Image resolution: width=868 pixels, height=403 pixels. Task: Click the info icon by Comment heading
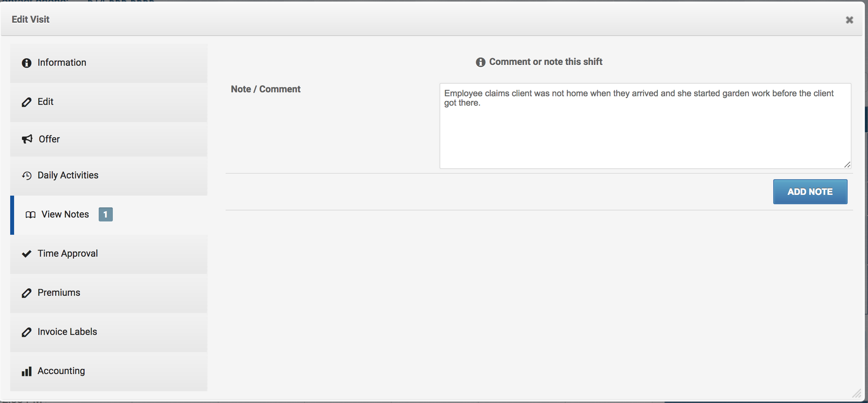(x=481, y=62)
